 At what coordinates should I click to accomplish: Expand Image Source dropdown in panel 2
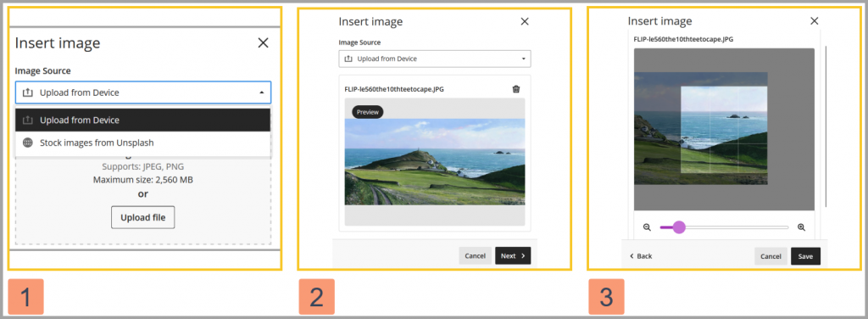pos(435,59)
